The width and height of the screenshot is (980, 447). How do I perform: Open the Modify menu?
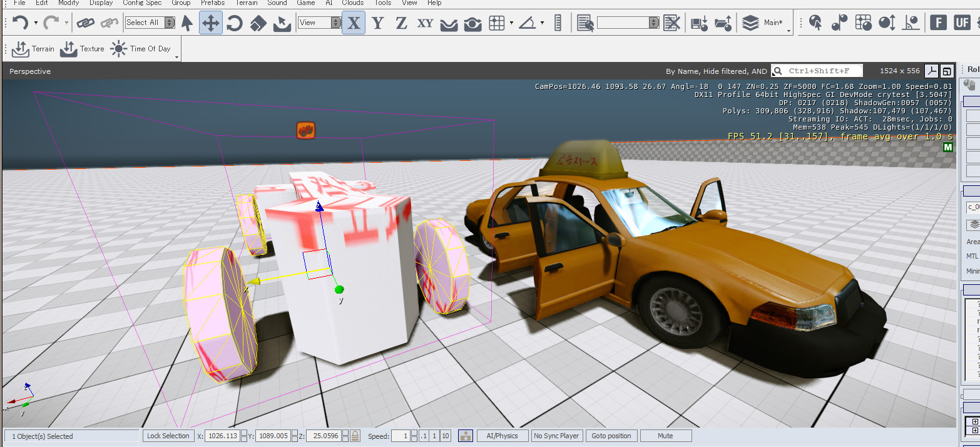point(69,3)
